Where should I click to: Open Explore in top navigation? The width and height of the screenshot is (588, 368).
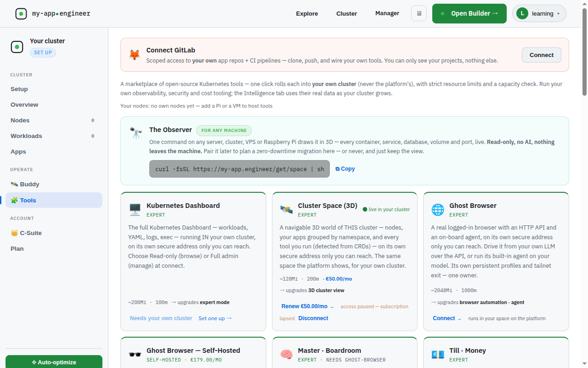point(307,13)
